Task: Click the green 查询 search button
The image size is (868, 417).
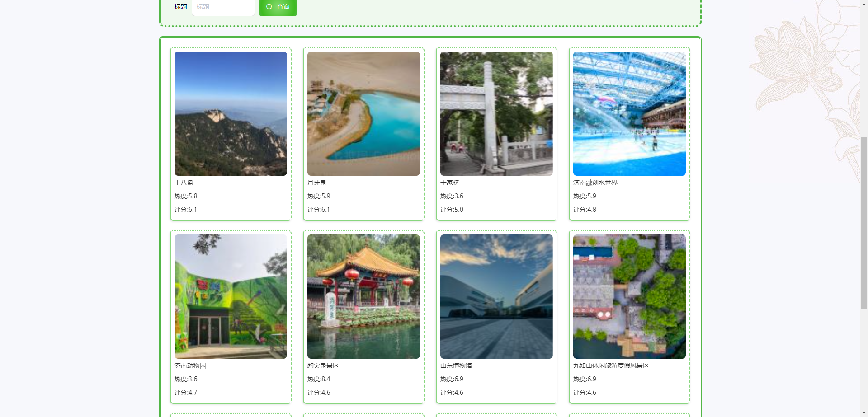Action: coord(278,7)
